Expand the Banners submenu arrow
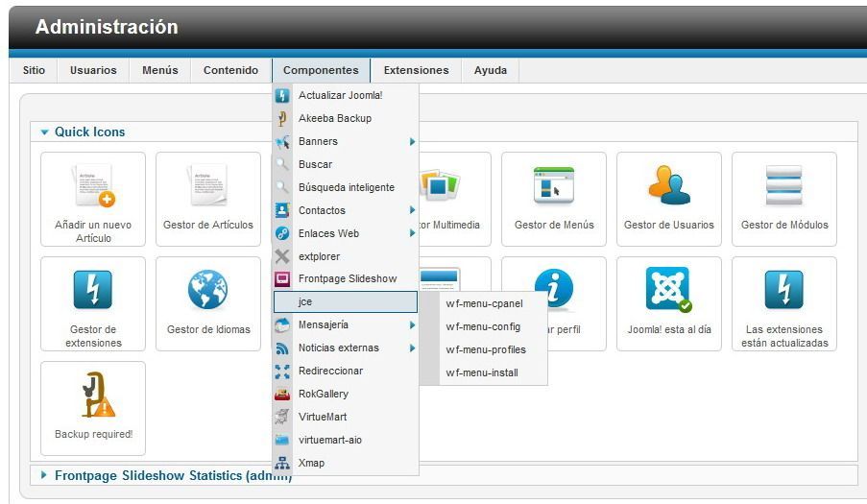867x504 pixels. (x=412, y=141)
